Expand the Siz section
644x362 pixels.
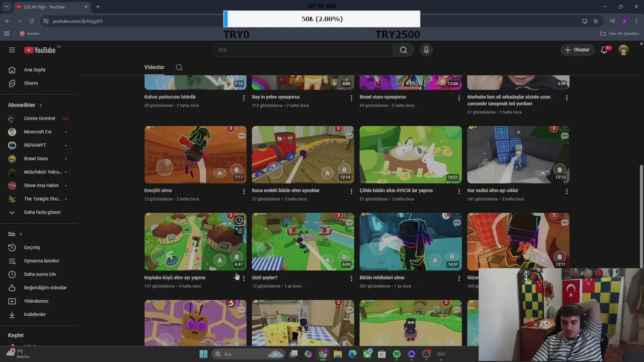tap(15, 234)
